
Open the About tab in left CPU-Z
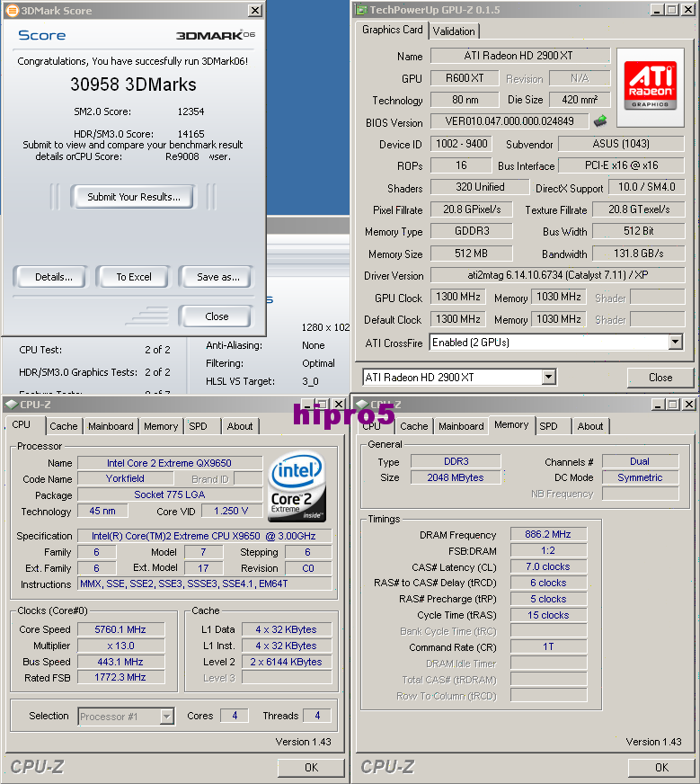pos(240,426)
